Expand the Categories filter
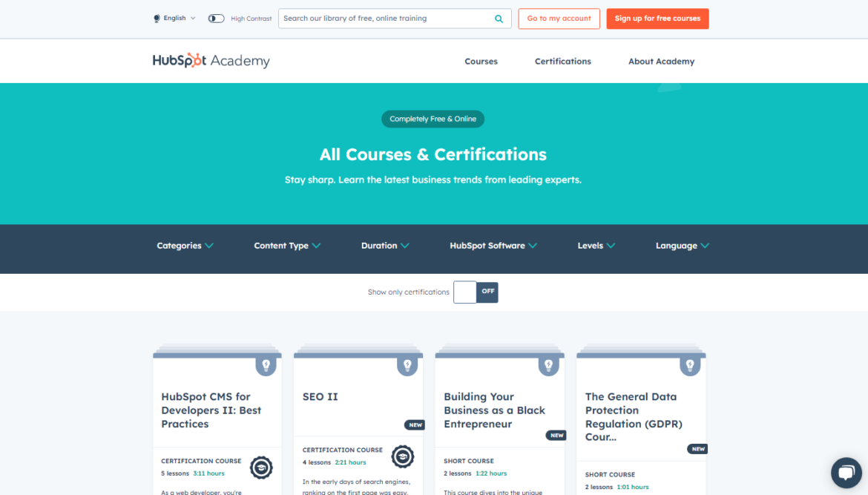 pos(185,246)
